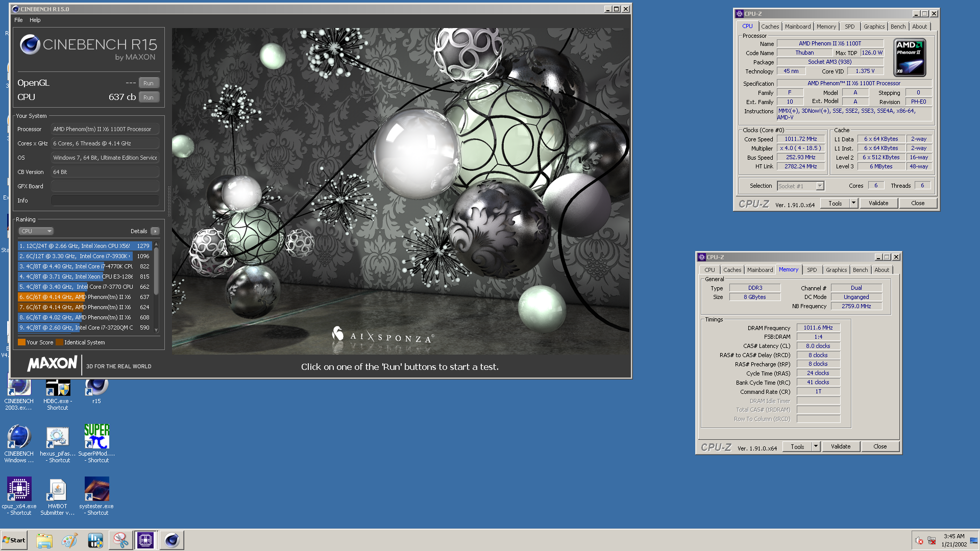Expand Tools dropdown arrow in Memory CPU-Z

click(x=816, y=446)
